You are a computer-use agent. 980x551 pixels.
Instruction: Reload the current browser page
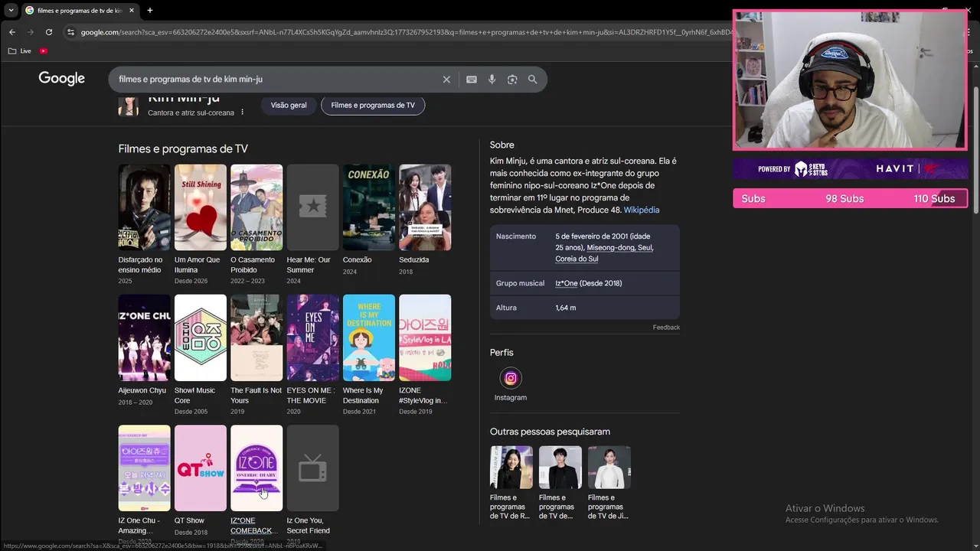tap(49, 32)
